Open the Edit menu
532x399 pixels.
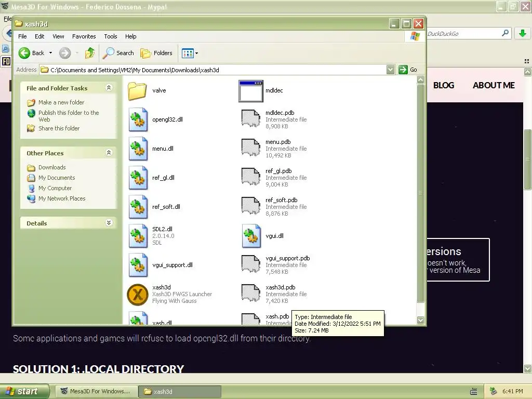[39, 36]
